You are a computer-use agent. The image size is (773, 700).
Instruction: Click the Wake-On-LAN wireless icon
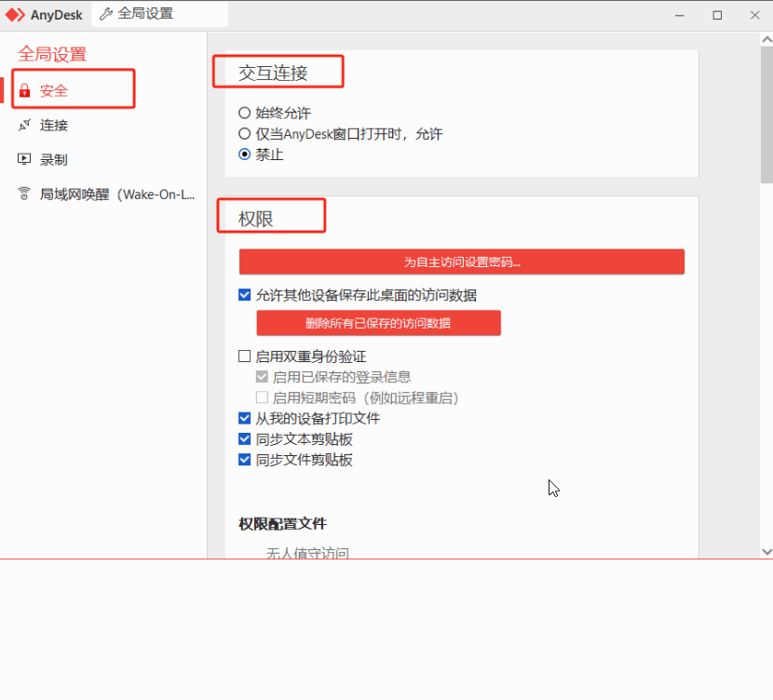(x=26, y=193)
